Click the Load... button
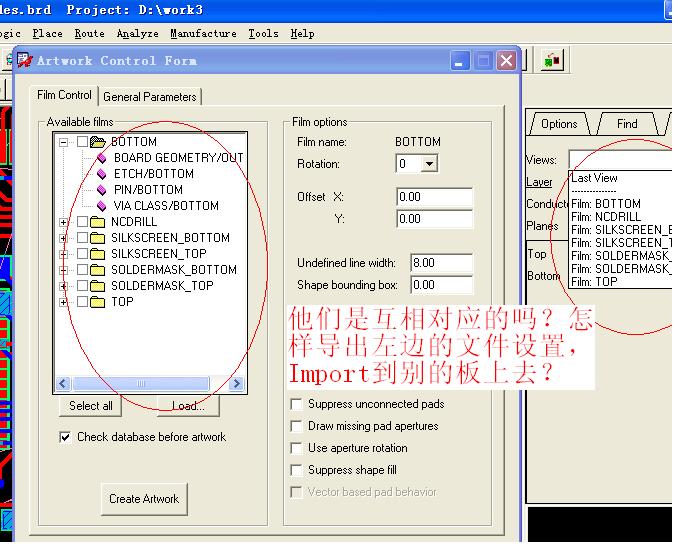The image size is (674, 544). pyautogui.click(x=188, y=406)
